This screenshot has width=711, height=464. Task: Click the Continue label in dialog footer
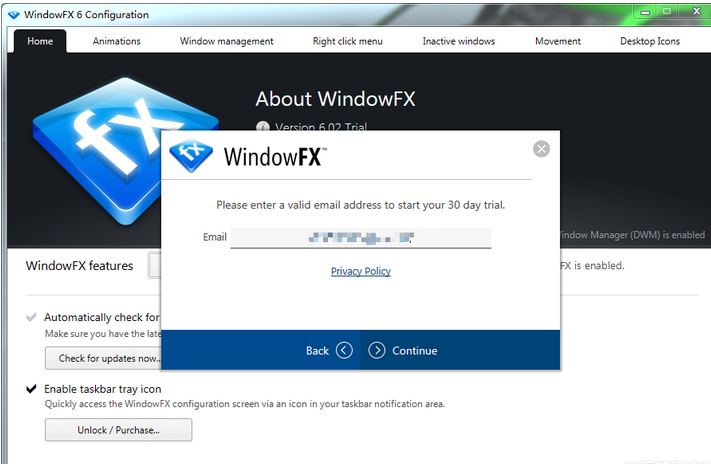(414, 351)
